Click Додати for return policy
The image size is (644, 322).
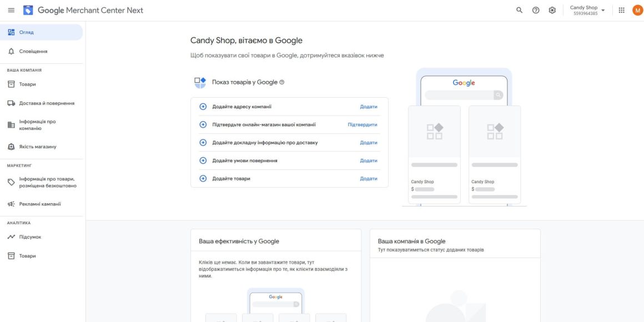coord(369,160)
